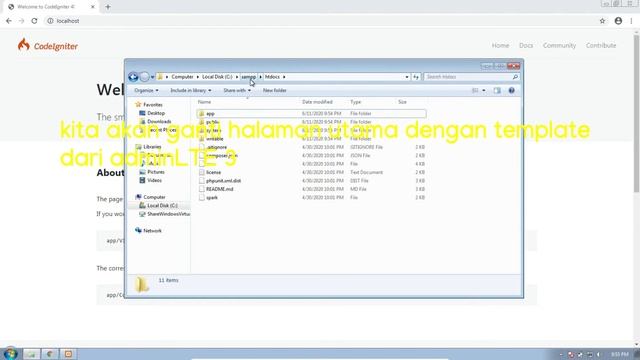640x360 pixels.
Task: Open the Organize menu
Action: [146, 90]
